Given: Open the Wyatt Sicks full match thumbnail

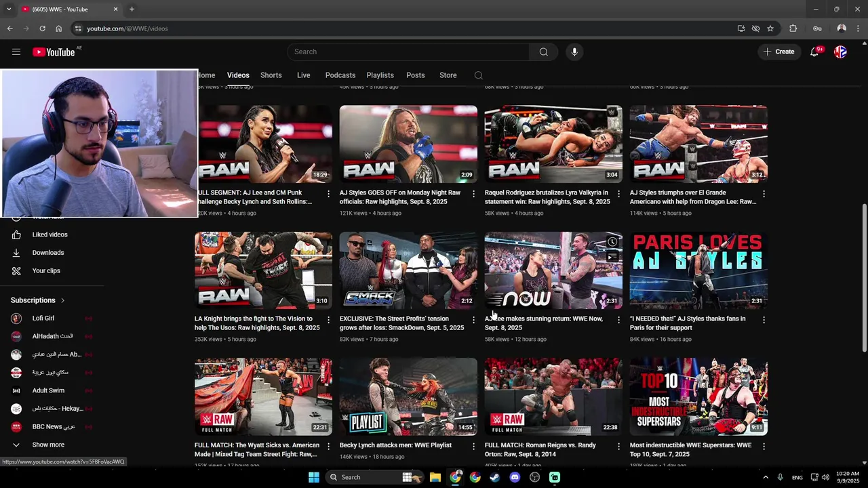Looking at the screenshot, I should tap(264, 396).
